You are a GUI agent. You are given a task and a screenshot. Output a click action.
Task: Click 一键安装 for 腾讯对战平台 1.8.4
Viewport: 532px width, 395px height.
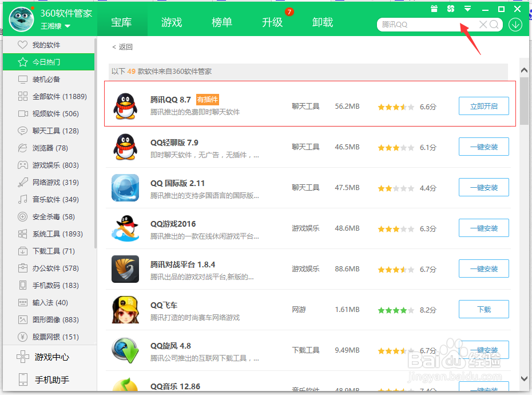pyautogui.click(x=484, y=268)
